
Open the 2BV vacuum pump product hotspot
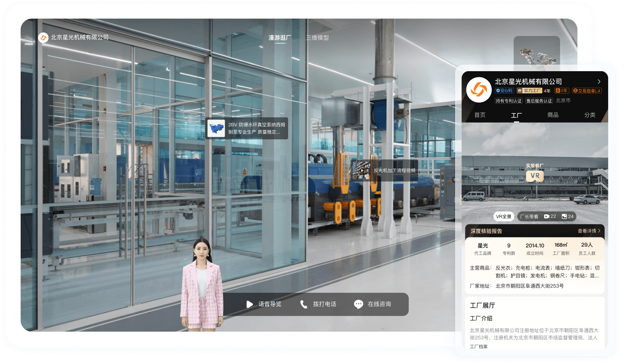pos(246,129)
